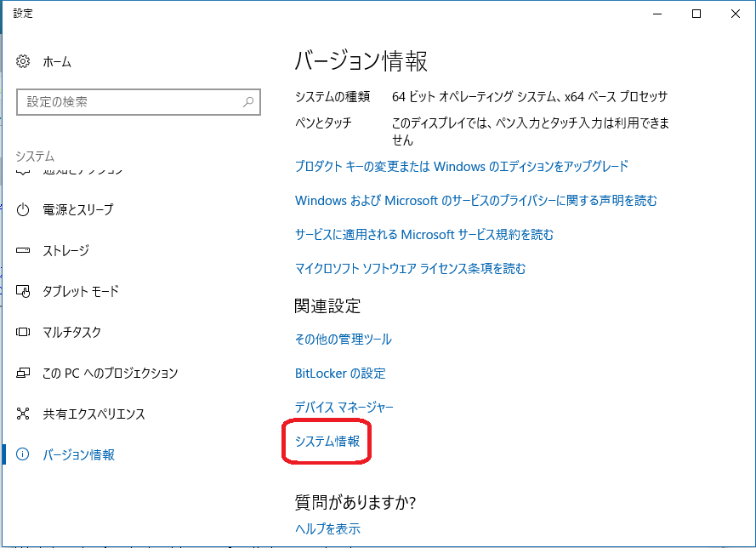Click the search magnifier icon
This screenshot has width=756, height=548.
248,102
